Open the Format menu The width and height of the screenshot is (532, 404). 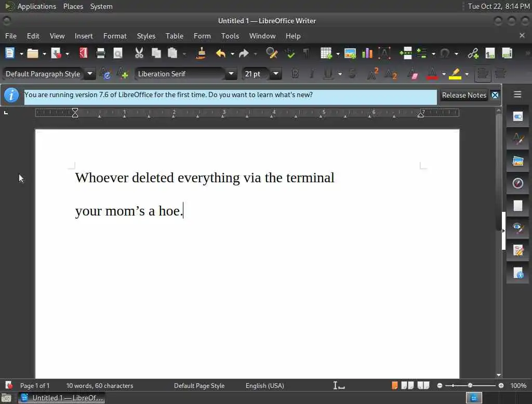115,36
